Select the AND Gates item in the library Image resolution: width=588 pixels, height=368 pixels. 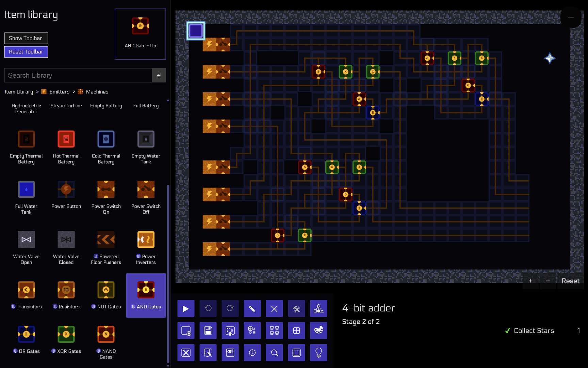click(146, 295)
